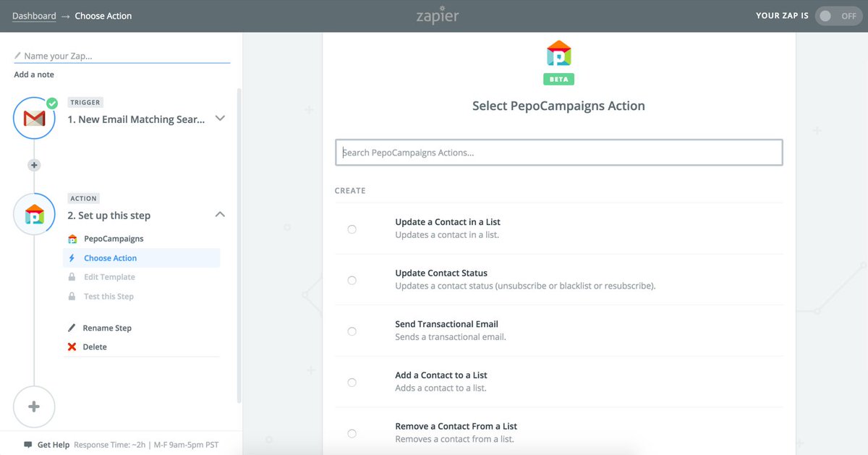Viewport: 868px width, 455px height.
Task: Open the Choose Action step item
Action: tap(142, 258)
